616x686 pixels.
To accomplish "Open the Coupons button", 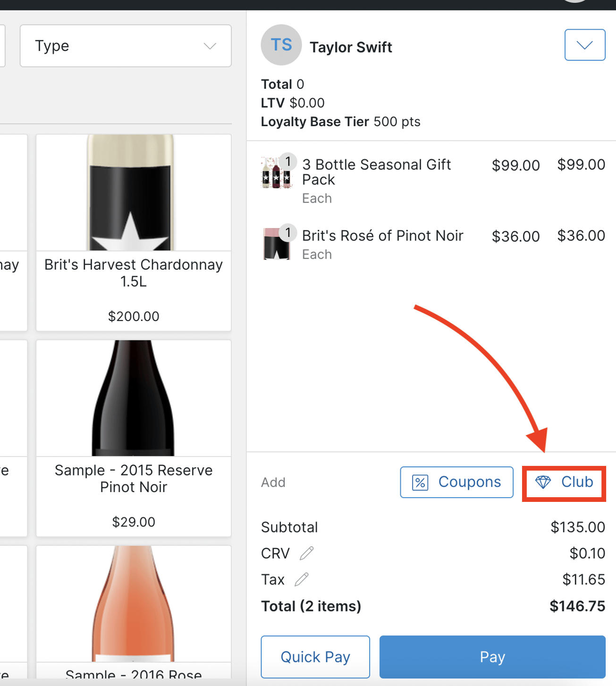I will [456, 482].
